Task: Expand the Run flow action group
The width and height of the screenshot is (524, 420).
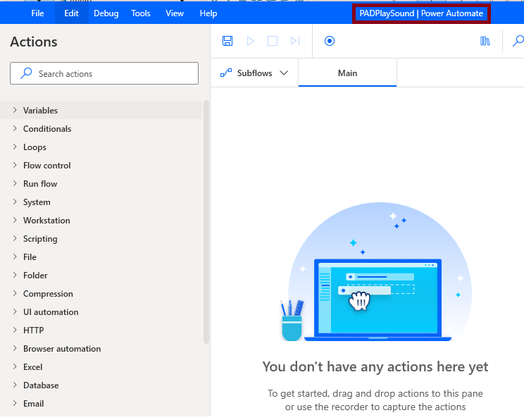Action: click(x=101, y=184)
